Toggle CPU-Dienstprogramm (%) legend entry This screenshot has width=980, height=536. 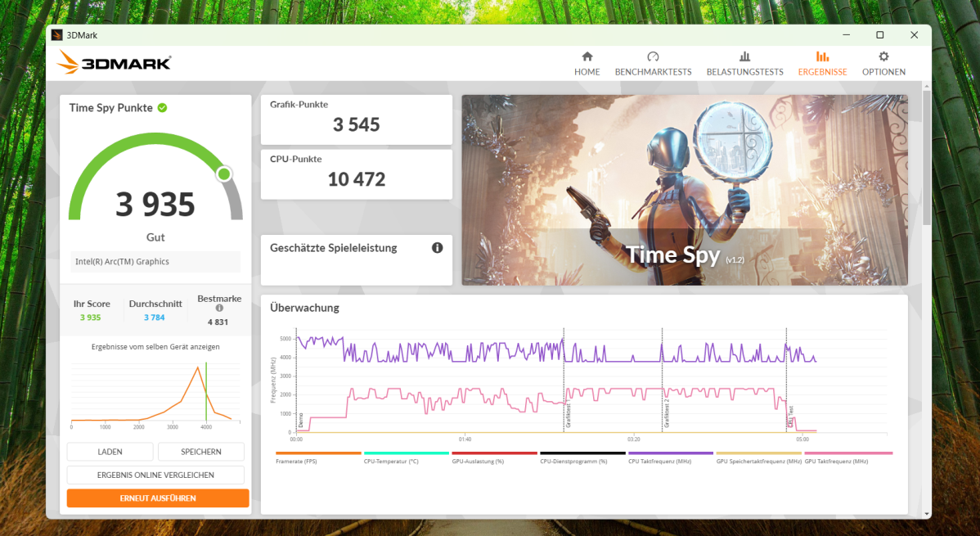(582, 457)
